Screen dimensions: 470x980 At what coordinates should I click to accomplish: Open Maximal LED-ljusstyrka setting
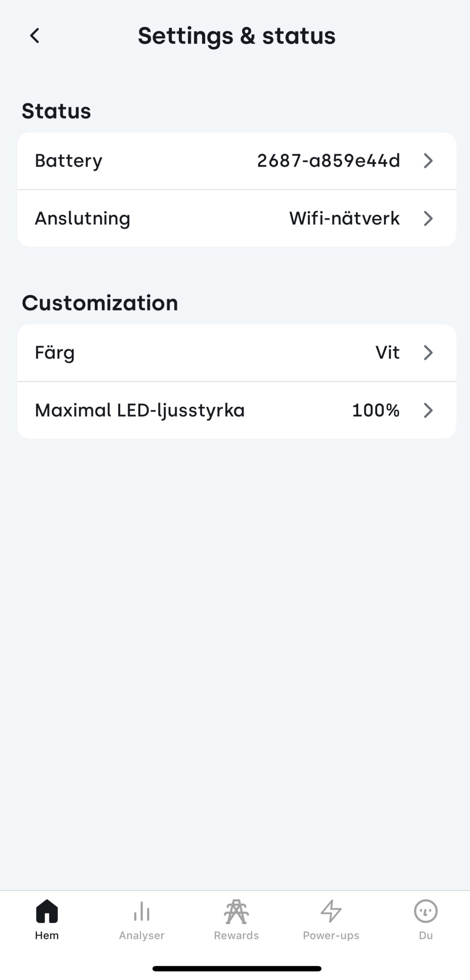point(236,410)
